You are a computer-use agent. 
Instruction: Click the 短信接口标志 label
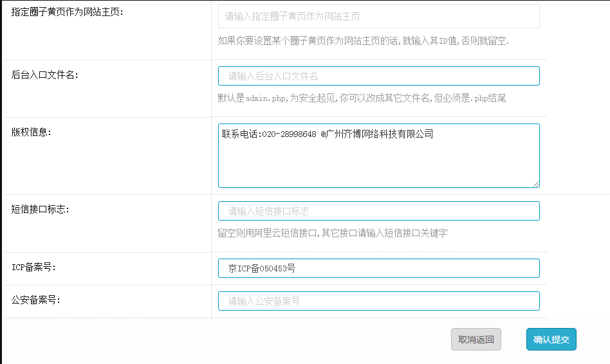pos(40,209)
